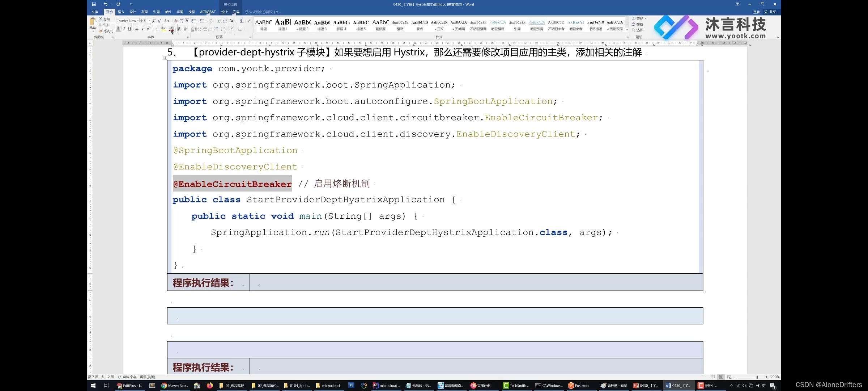Switch to the 审阅 (Review) tab
868x391 pixels.
click(180, 12)
